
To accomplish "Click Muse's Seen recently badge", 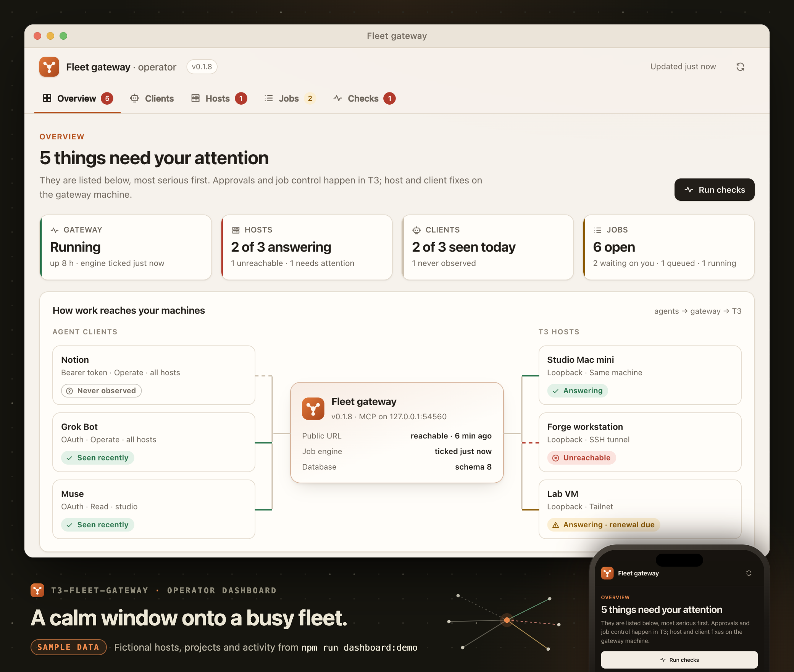I will [x=98, y=525].
